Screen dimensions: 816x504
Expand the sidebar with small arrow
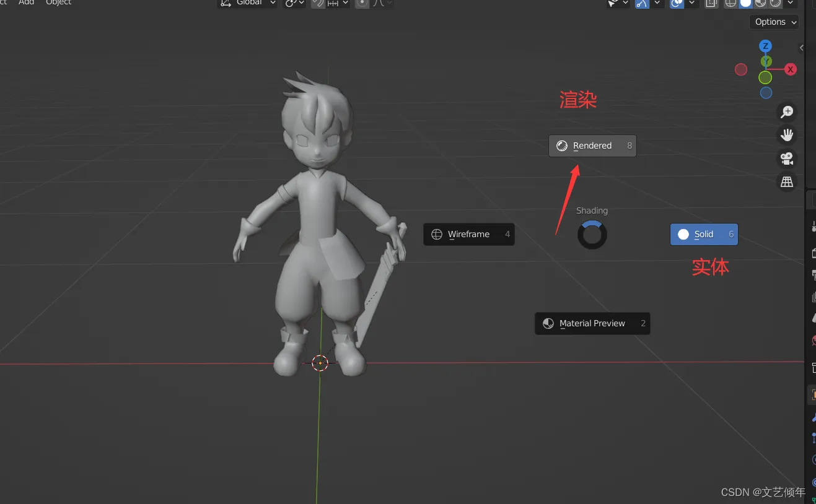pyautogui.click(x=801, y=48)
